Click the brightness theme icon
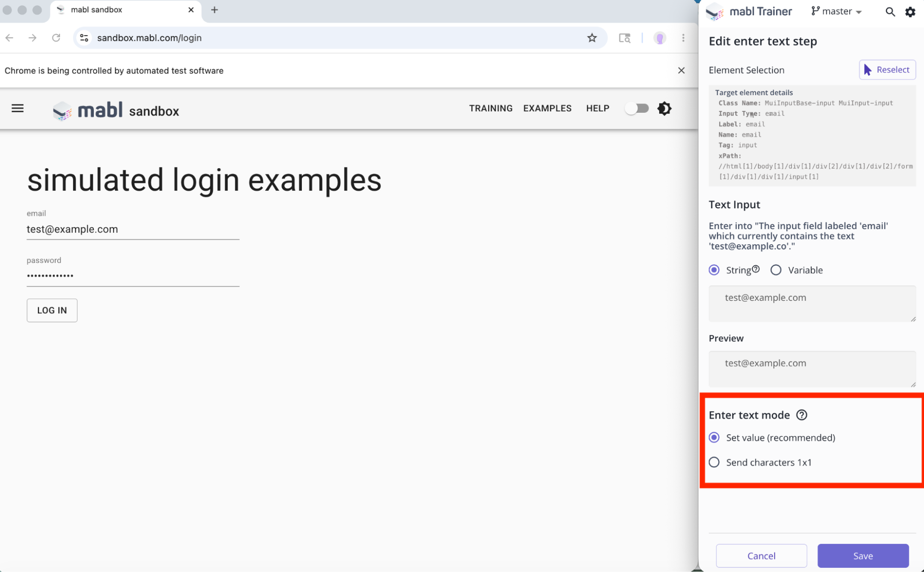The height and width of the screenshot is (572, 924). (x=664, y=109)
